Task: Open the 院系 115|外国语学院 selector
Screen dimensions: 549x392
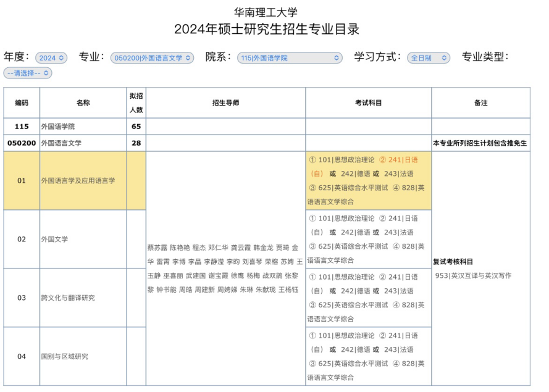Action: click(x=290, y=58)
